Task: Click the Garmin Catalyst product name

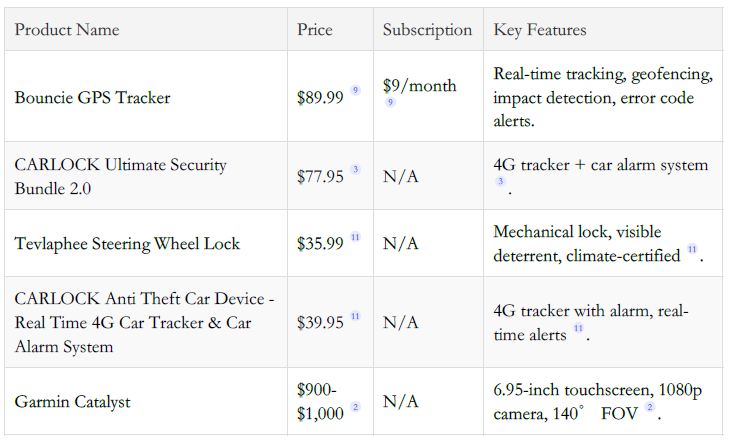Action: point(72,402)
